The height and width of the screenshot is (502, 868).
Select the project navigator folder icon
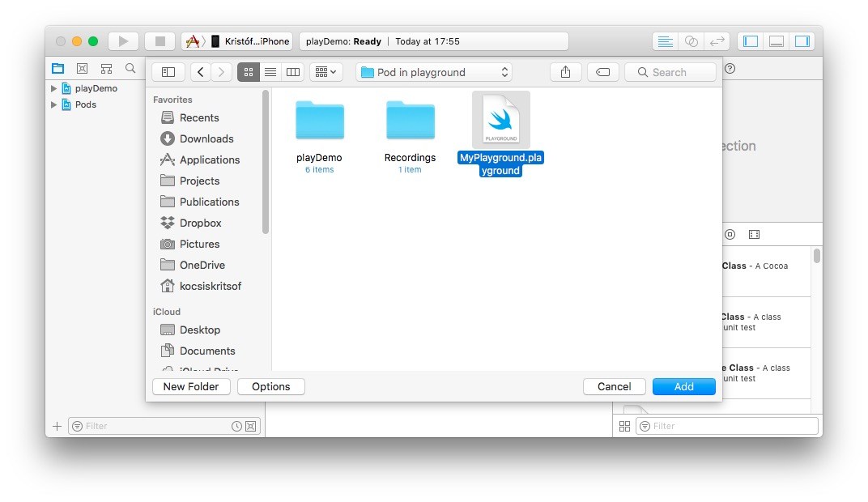(x=57, y=68)
